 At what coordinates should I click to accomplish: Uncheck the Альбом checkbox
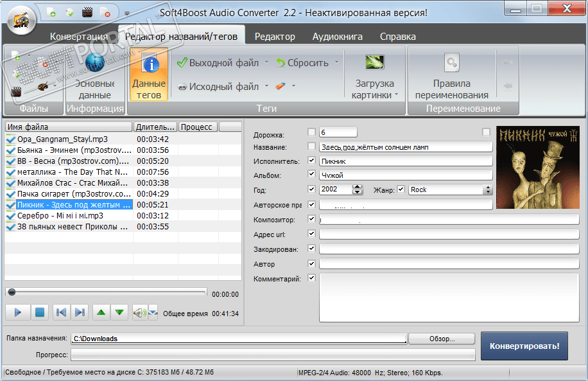(x=311, y=174)
